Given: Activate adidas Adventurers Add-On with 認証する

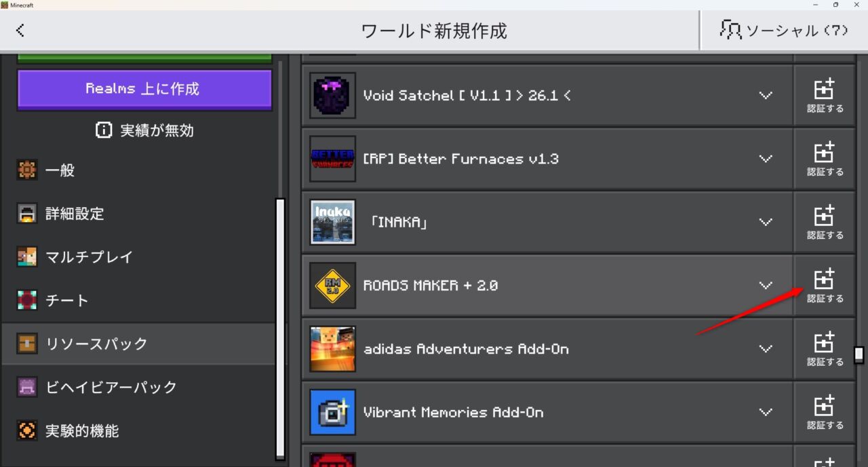Looking at the screenshot, I should [x=825, y=349].
